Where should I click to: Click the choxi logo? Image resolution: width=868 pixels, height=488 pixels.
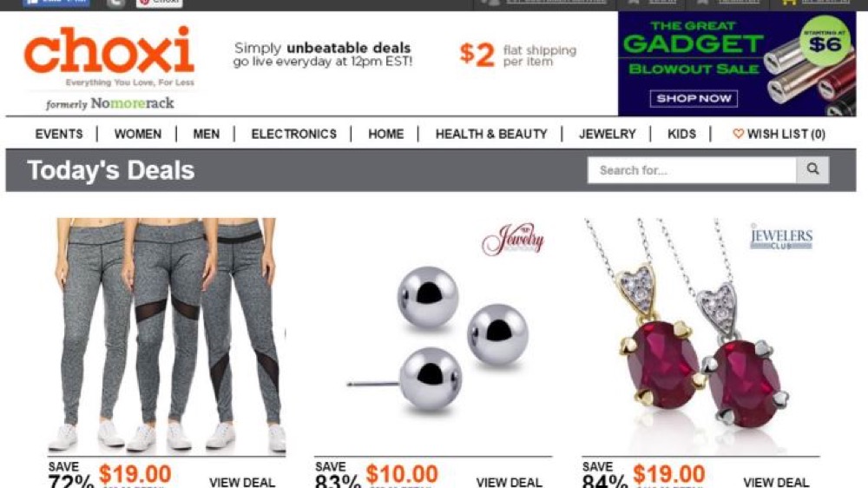[109, 49]
